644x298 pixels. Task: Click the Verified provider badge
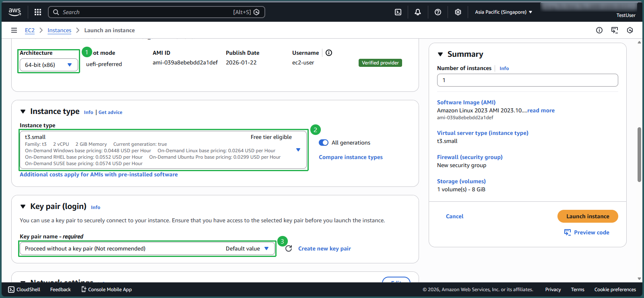pyautogui.click(x=380, y=63)
